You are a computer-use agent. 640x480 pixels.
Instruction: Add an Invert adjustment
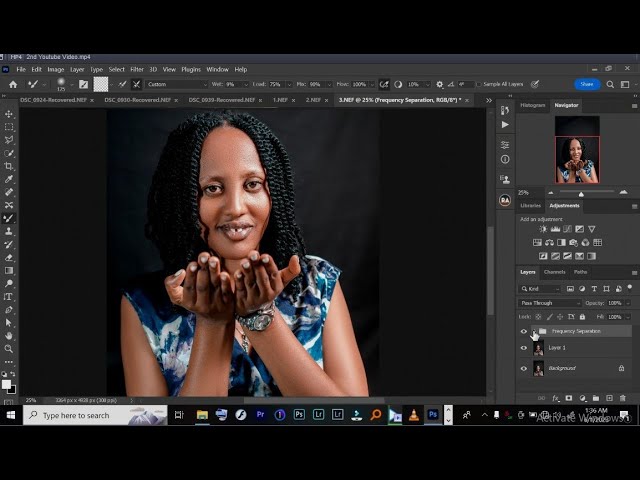point(543,256)
